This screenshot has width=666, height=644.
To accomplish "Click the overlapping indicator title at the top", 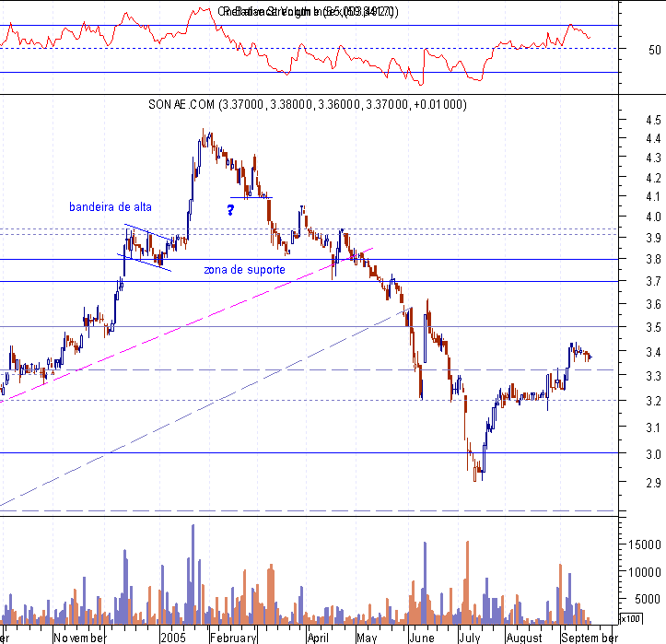I will click(309, 11).
